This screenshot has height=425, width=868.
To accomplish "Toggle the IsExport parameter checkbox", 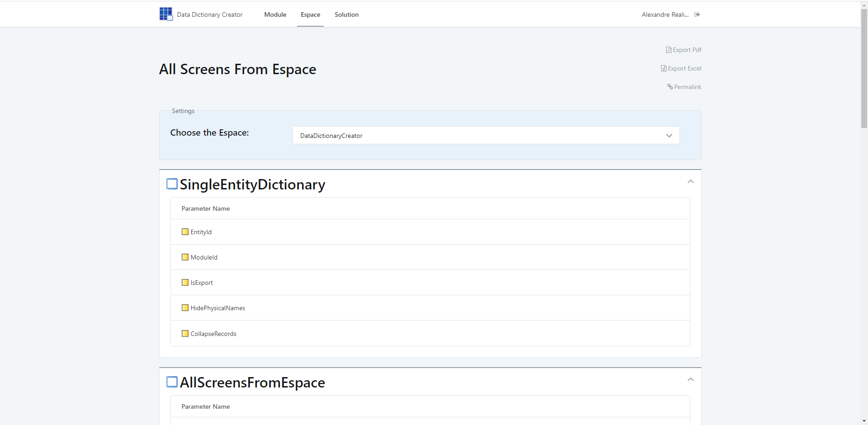I will (x=184, y=282).
